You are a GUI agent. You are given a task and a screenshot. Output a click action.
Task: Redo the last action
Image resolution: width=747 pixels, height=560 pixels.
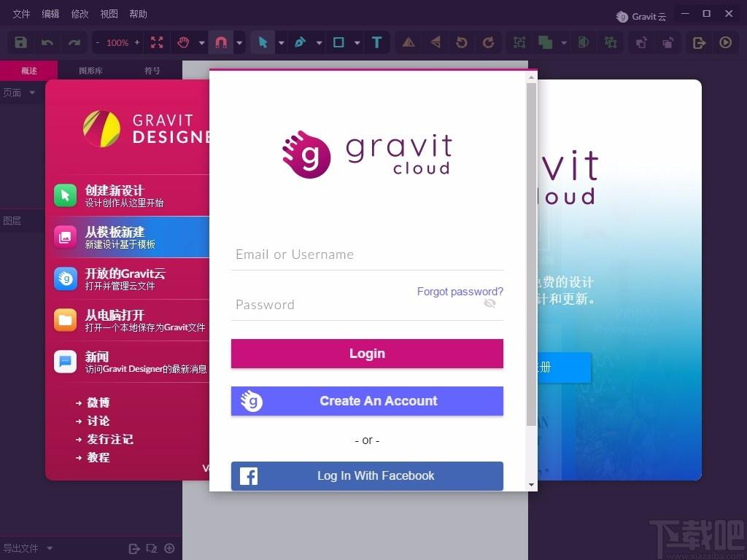coord(74,42)
